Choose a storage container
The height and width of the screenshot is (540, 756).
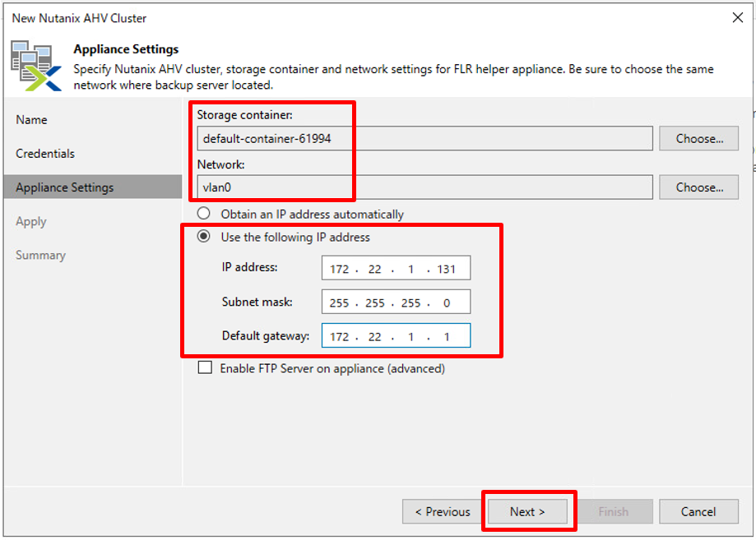pos(698,139)
